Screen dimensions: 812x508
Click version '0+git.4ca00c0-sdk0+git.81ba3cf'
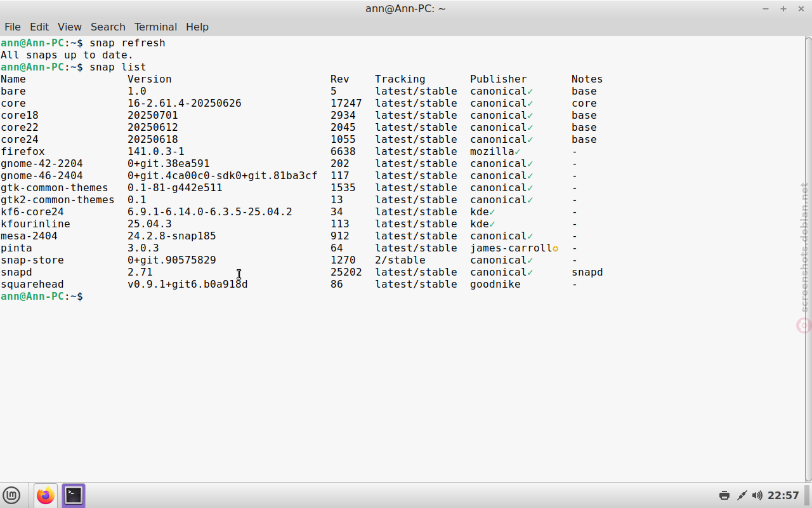(x=223, y=175)
